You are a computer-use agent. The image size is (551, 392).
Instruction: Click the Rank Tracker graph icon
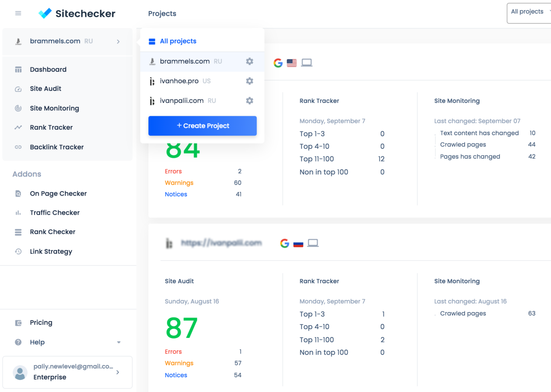coord(18,127)
